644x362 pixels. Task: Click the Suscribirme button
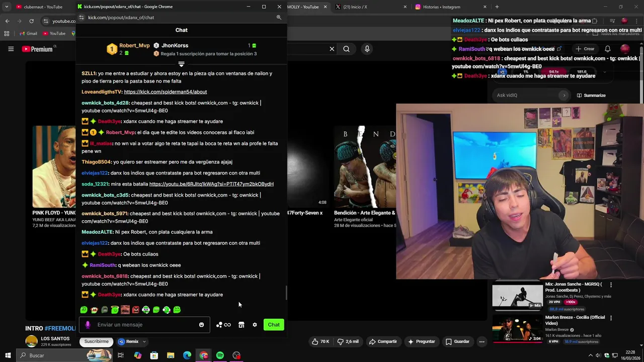point(96,341)
